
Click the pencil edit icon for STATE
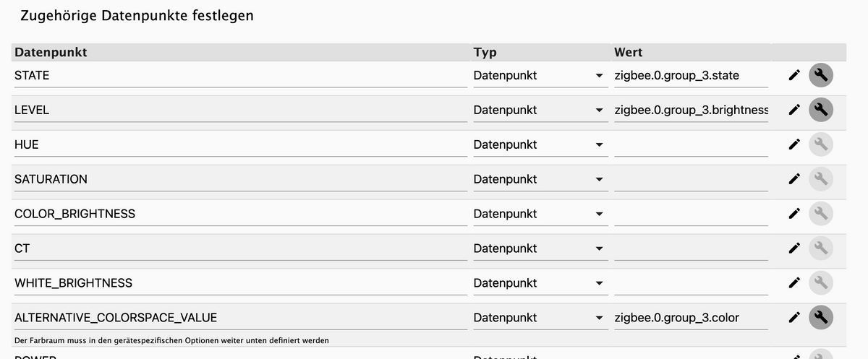[794, 75]
